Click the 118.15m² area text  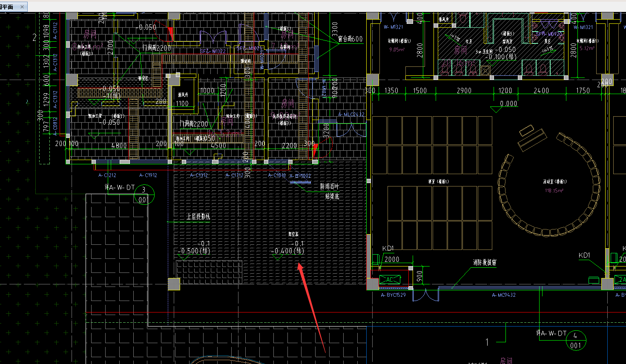pyautogui.click(x=554, y=190)
